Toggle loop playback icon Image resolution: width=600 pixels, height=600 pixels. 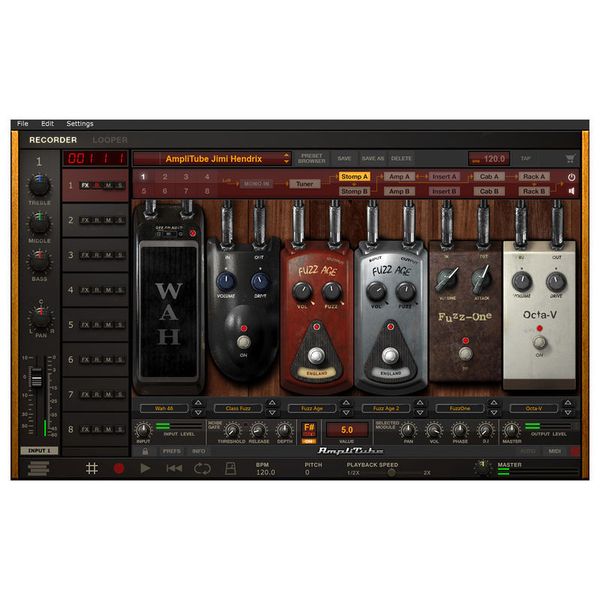pyautogui.click(x=202, y=468)
